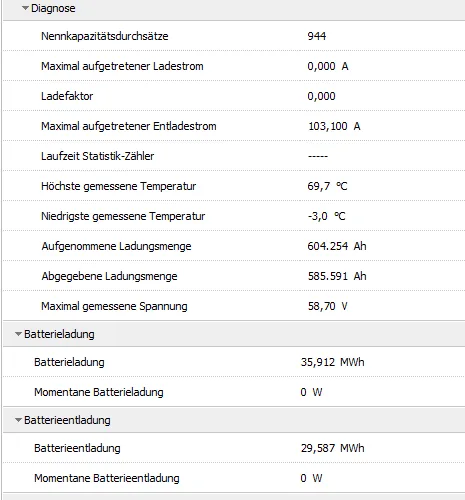Viewport: 465px width, 500px height.
Task: Select Maximal aufgetretener Ladestrom entry
Action: click(x=234, y=66)
